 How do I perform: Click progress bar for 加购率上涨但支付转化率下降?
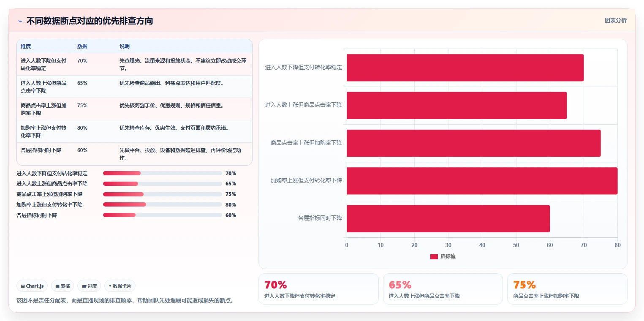pyautogui.click(x=163, y=204)
